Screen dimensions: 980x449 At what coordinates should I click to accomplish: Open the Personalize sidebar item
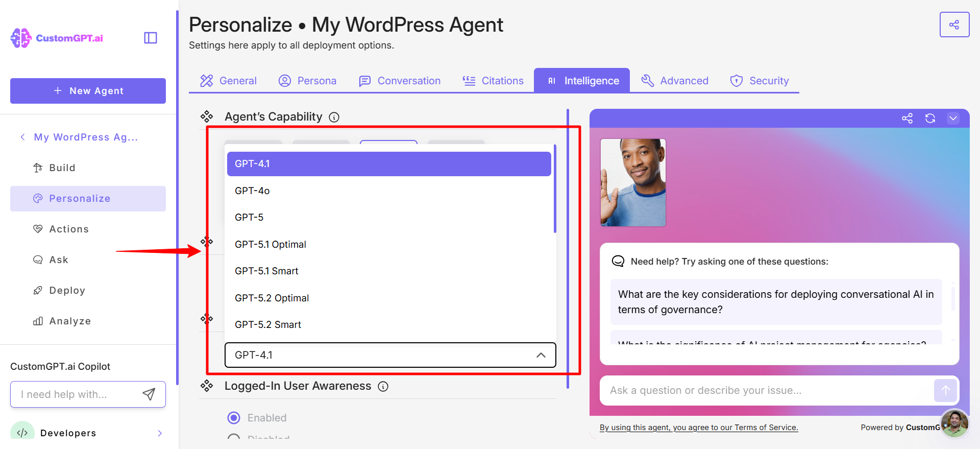88,199
